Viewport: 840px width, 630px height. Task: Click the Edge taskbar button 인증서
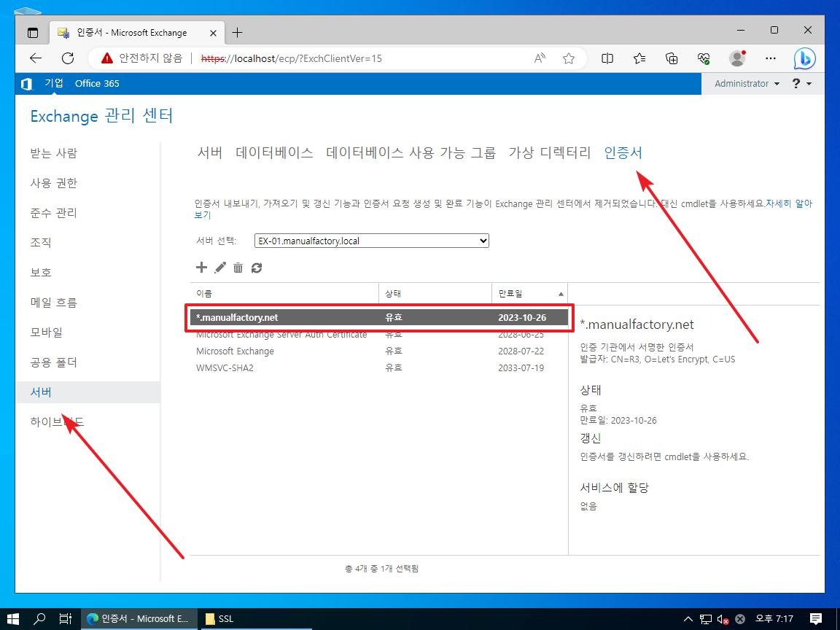[139, 619]
